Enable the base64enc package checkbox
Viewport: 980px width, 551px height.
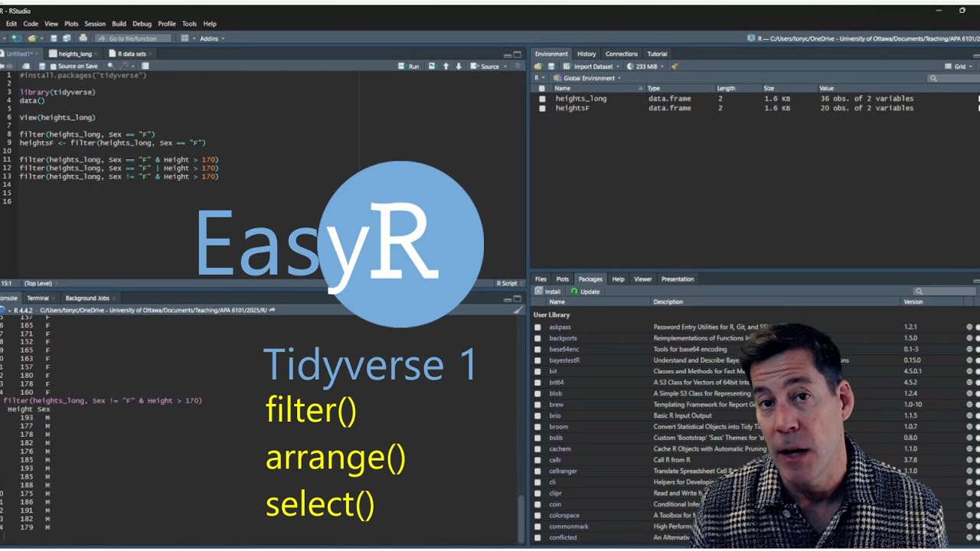click(537, 350)
